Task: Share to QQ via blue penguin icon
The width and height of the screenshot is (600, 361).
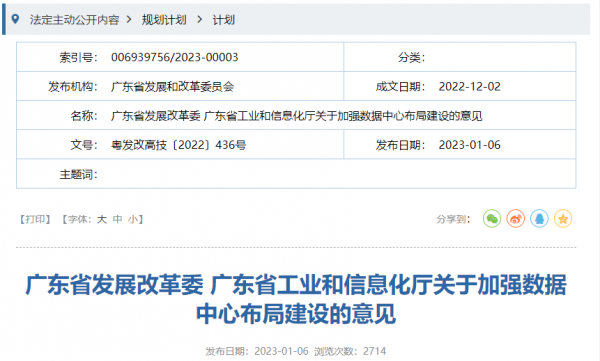Action: point(540,219)
